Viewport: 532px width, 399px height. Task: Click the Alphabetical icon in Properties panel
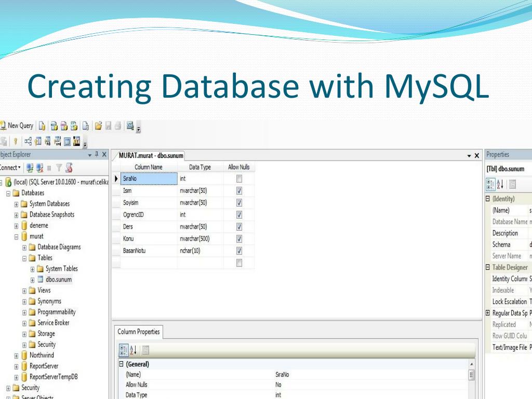[x=500, y=184]
